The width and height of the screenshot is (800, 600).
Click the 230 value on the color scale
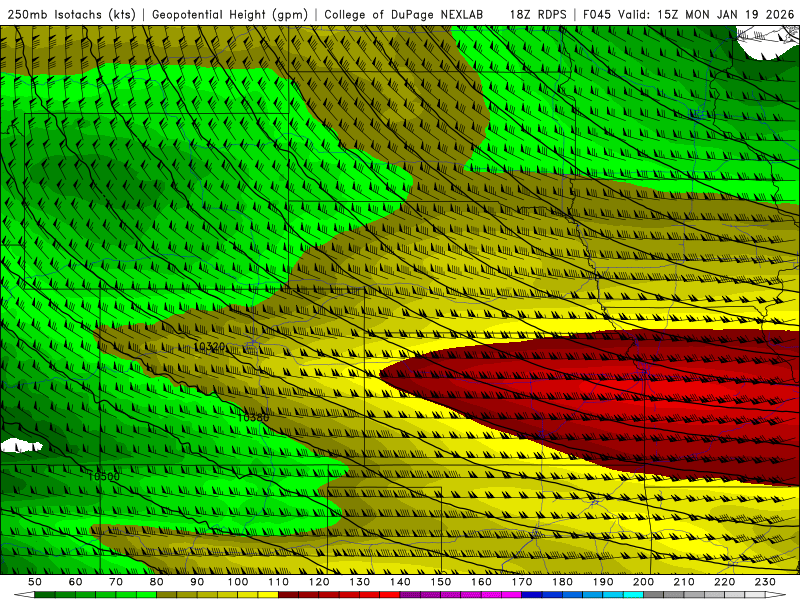click(x=765, y=582)
